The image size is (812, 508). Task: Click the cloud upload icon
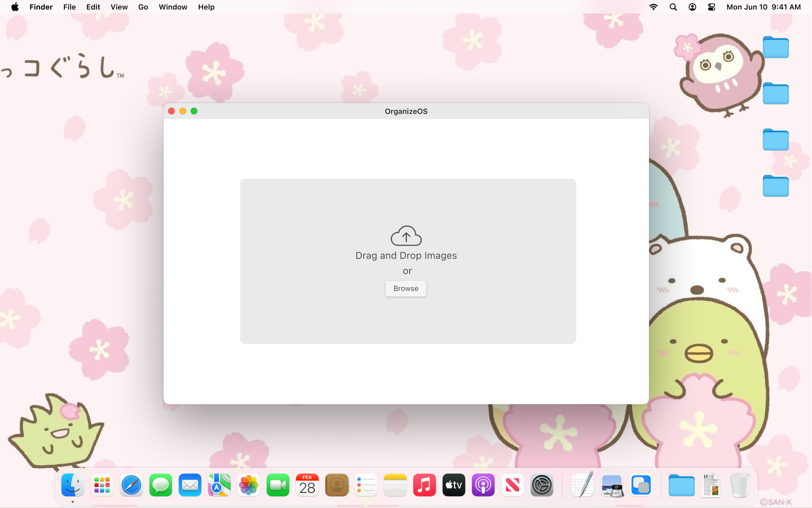tap(406, 236)
